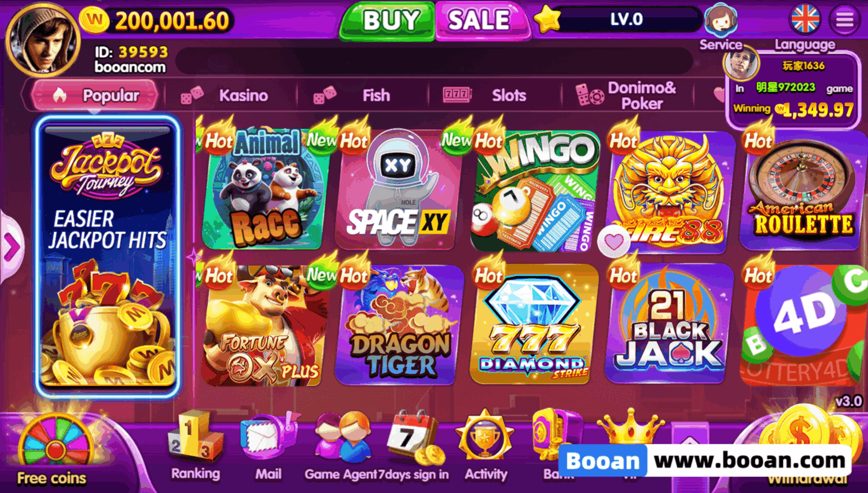Open the Game Agent icon
Image resolution: width=868 pixels, height=493 pixels.
point(343,438)
